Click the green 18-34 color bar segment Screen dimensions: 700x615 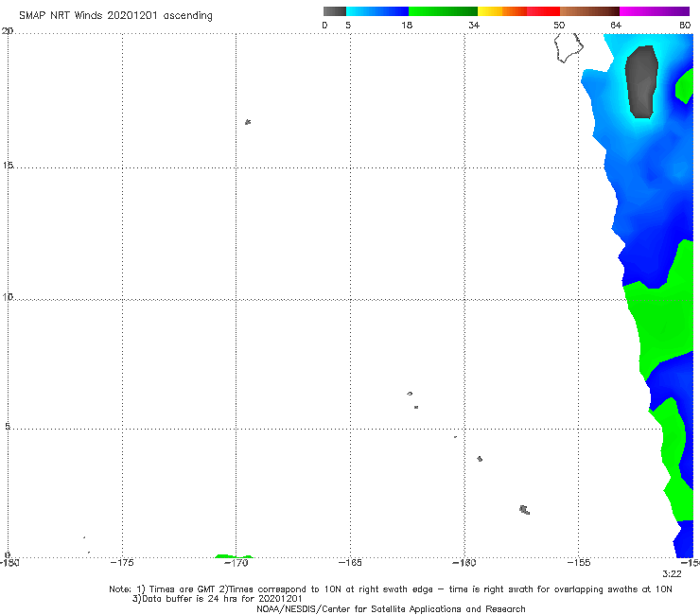[x=443, y=11]
